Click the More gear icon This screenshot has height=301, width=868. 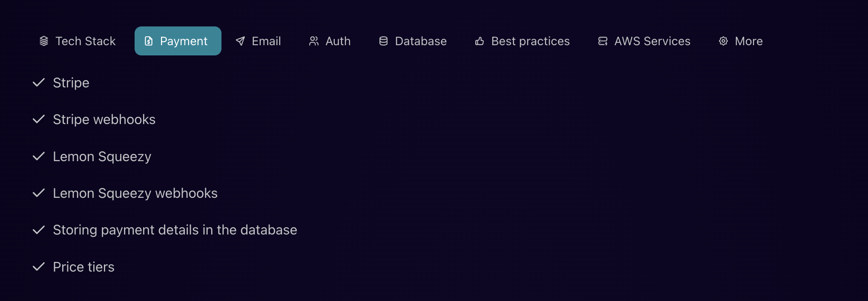tap(723, 41)
